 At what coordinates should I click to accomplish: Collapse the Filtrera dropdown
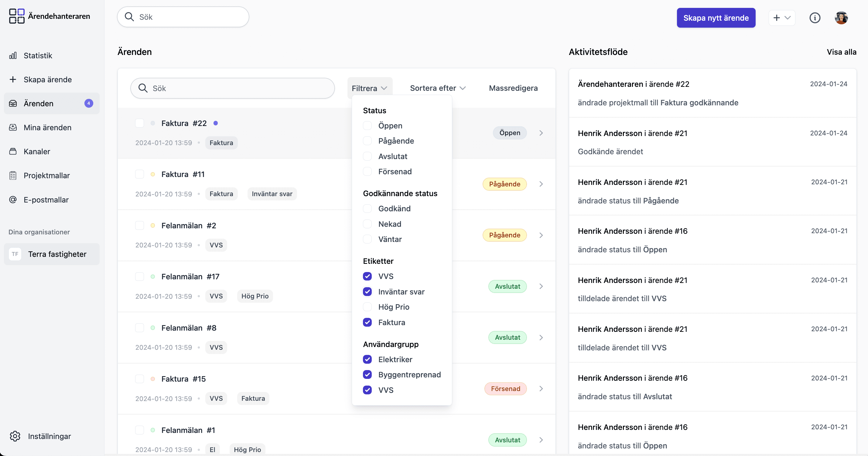369,88
